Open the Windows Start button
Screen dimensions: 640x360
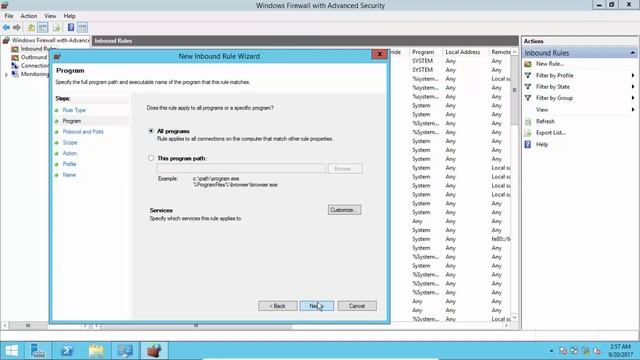11,351
